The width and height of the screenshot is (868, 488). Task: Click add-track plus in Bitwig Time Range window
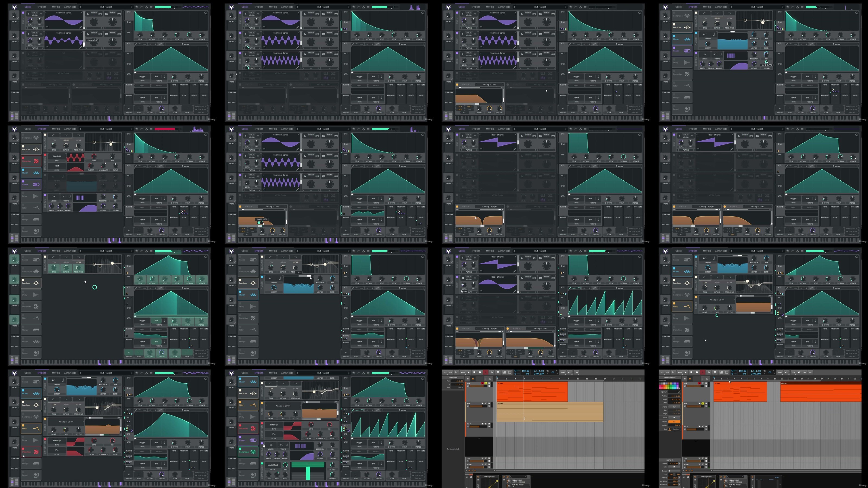(x=479, y=438)
